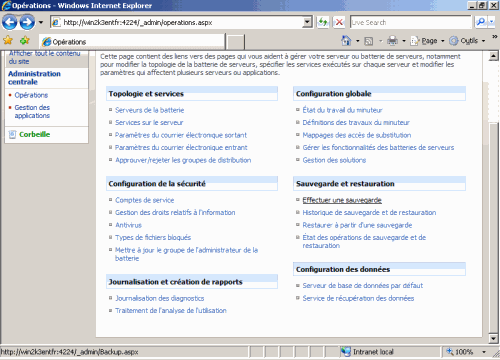500x360 pixels.
Task: Open Administration centrale heading link
Action: tap(34, 78)
